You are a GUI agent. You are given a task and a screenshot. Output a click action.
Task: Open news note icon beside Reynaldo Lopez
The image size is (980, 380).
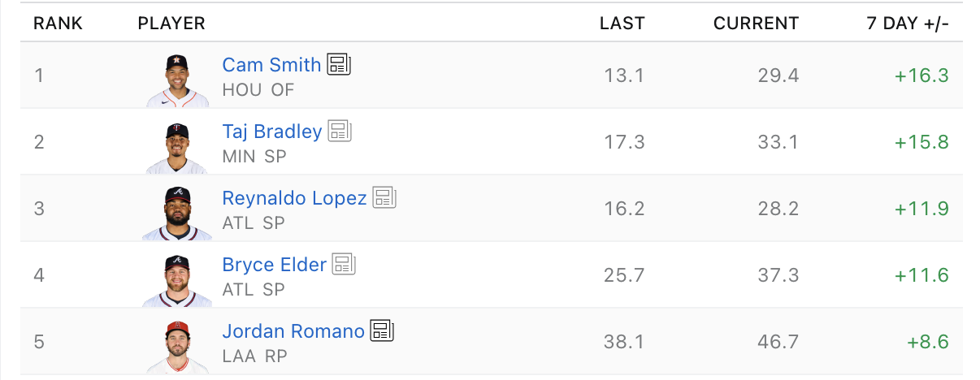tap(384, 197)
